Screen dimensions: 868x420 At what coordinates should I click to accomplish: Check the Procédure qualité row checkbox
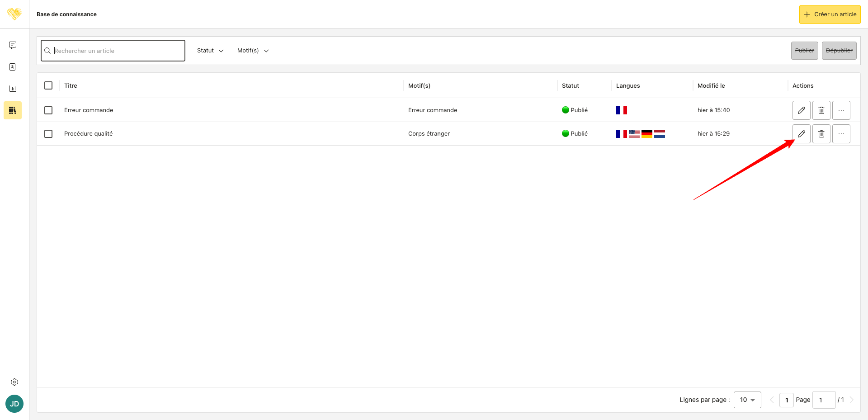click(48, 134)
